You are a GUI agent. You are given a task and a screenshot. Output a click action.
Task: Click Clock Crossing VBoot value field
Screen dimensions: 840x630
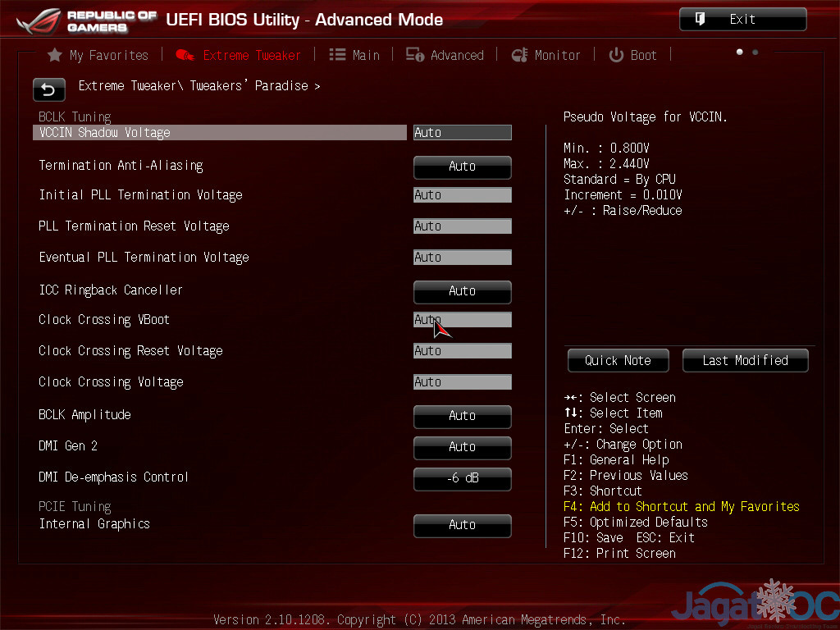point(463,320)
